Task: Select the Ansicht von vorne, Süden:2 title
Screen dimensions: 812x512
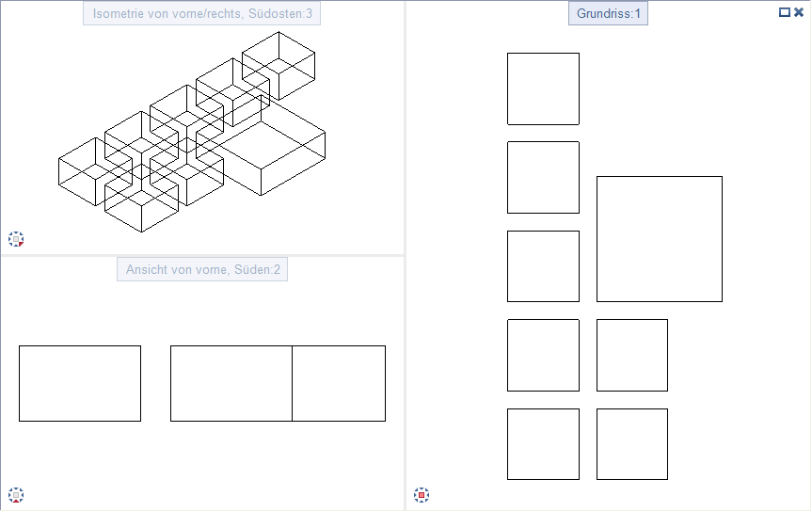Action: click(x=202, y=269)
